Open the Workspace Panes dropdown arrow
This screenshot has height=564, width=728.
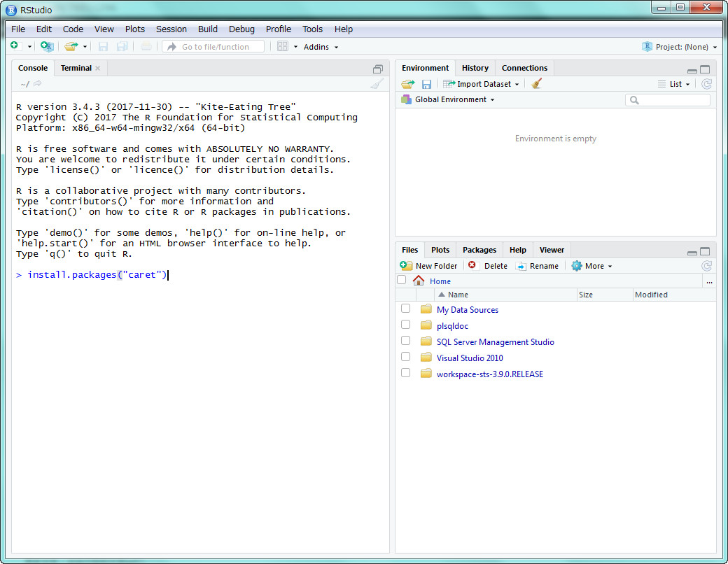coord(295,47)
